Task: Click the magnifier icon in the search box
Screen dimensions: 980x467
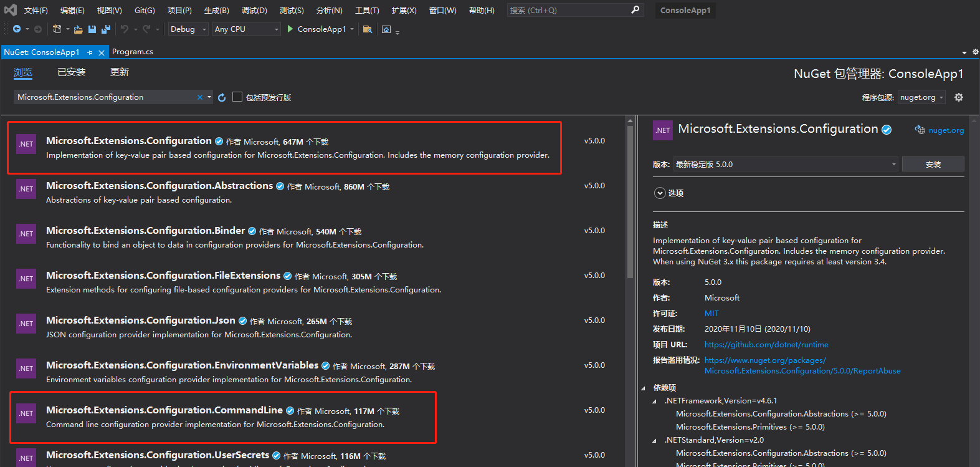Action: tap(635, 10)
